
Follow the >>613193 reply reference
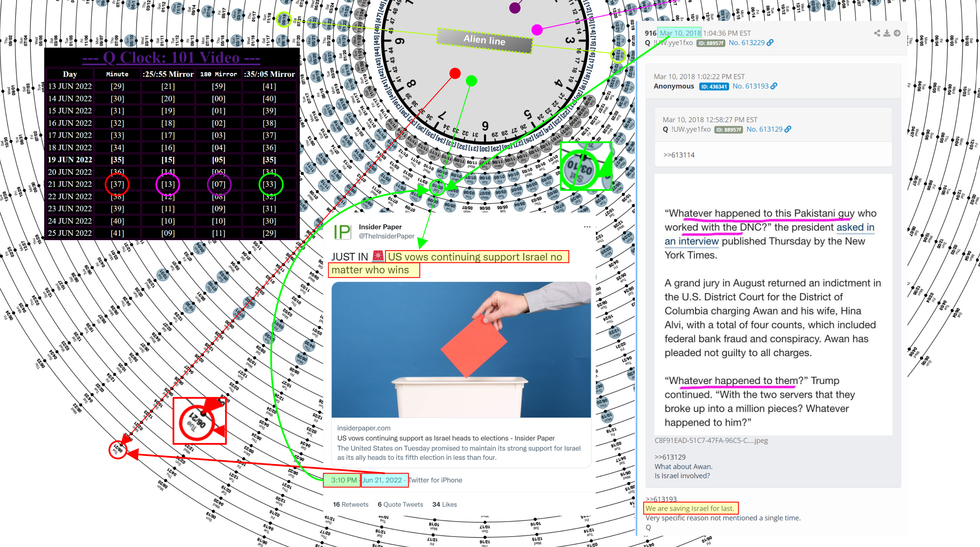pyautogui.click(x=661, y=499)
